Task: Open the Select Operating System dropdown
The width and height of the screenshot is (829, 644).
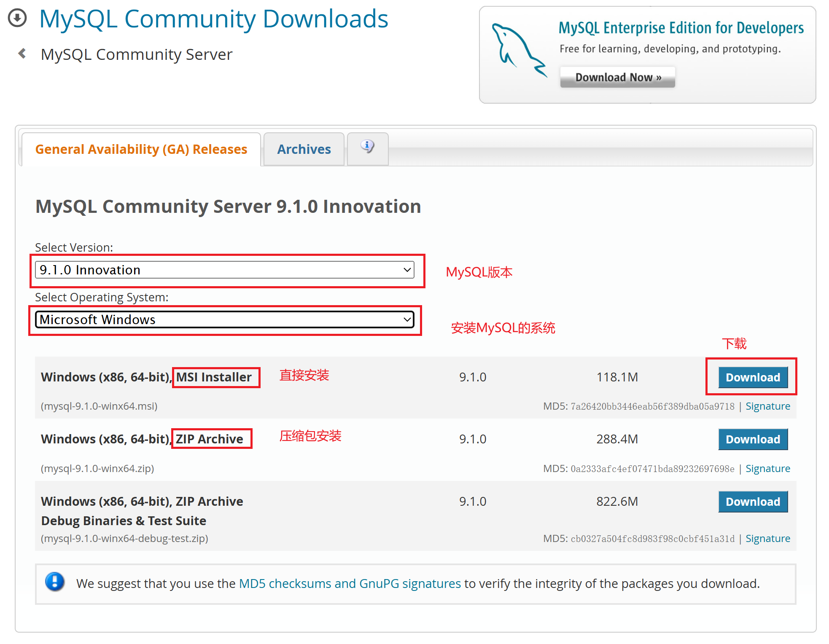Action: 224,319
